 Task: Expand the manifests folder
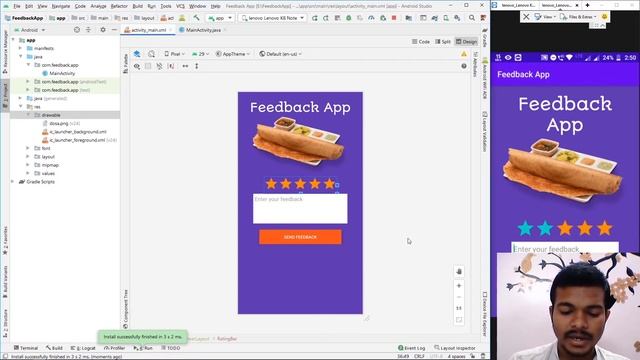[x=20, y=48]
